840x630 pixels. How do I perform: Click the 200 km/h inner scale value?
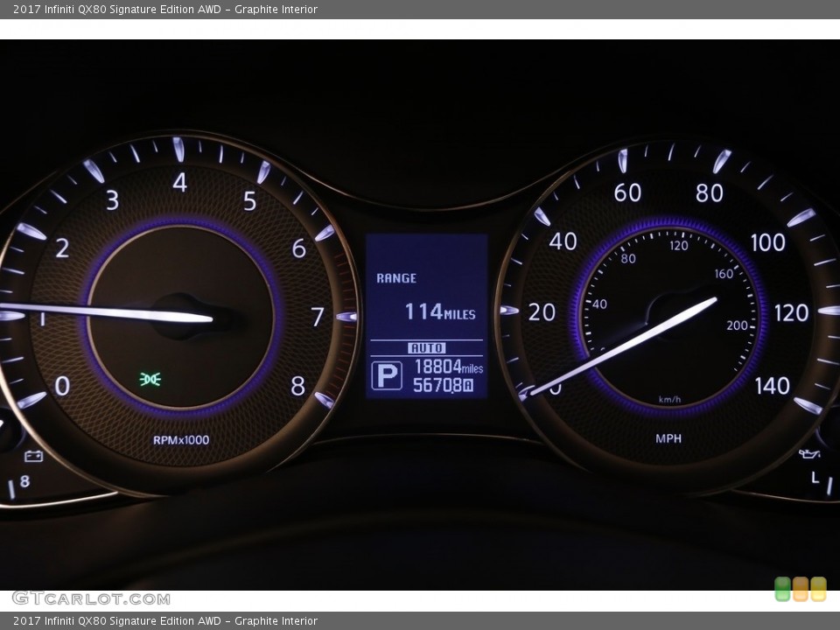(x=737, y=325)
